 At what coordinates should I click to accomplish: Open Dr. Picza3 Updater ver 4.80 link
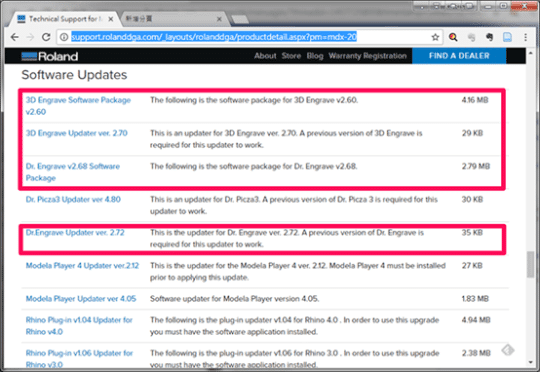pos(73,199)
